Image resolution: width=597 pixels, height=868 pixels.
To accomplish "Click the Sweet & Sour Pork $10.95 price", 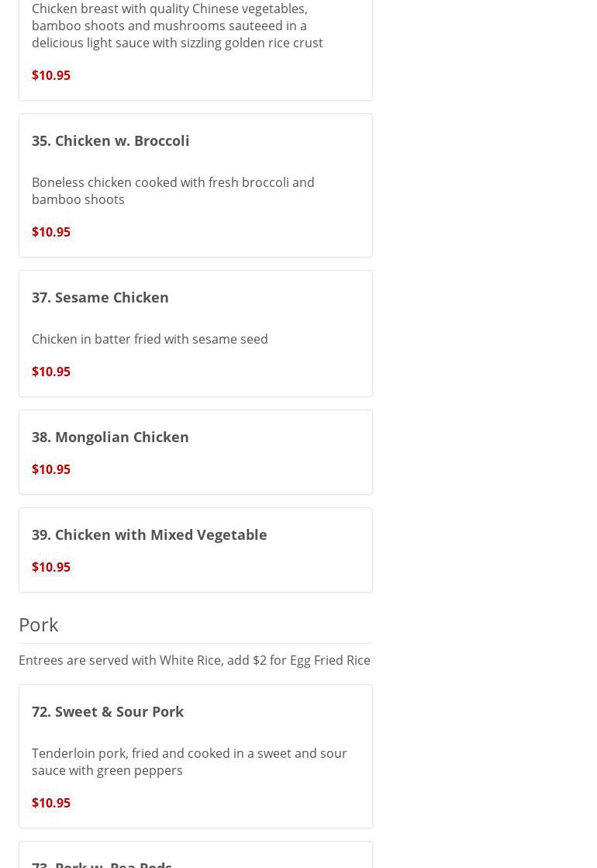I will 51,803.
